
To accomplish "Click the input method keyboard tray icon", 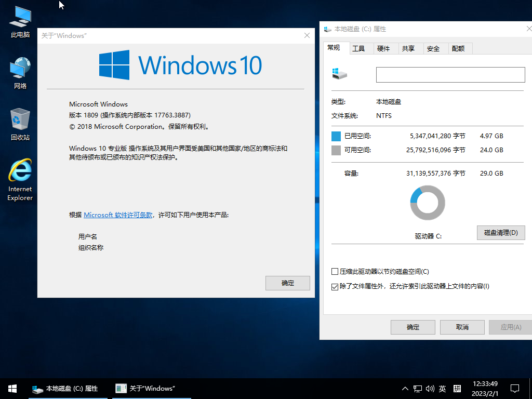I will pos(457,389).
